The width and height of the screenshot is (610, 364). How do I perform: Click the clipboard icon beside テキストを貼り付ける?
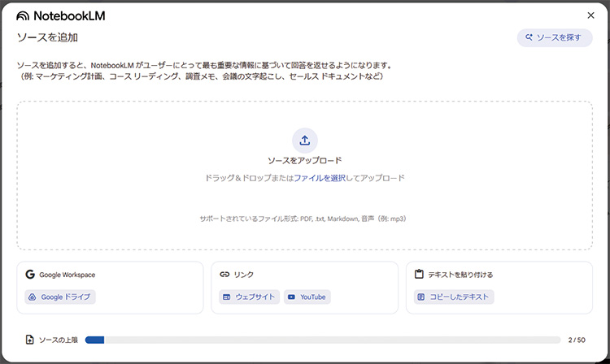419,275
